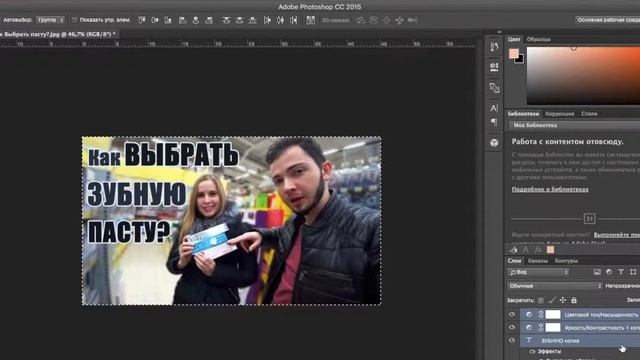Open blend mode 'Обычные' dropdown
Image resolution: width=640 pixels, height=360 pixels.
click(555, 286)
